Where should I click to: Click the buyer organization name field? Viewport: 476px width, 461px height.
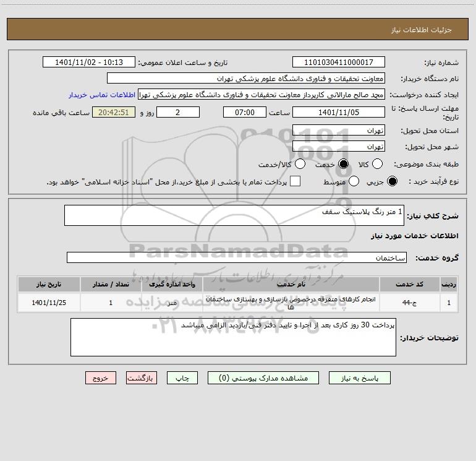pyautogui.click(x=246, y=79)
